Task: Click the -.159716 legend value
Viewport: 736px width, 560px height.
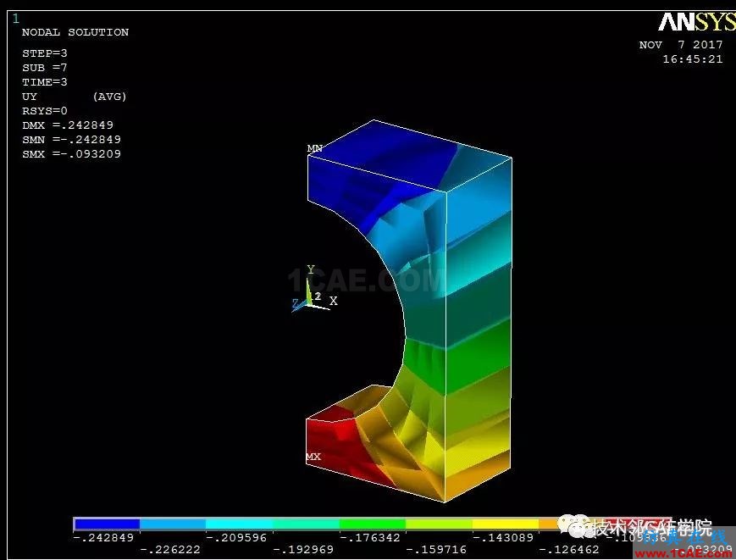Action: (x=436, y=550)
